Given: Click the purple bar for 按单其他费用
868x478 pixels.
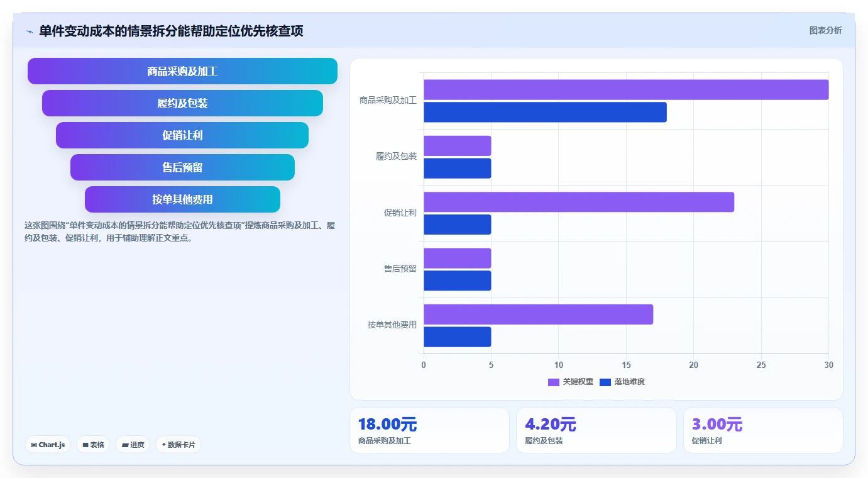Looking at the screenshot, I should click(538, 314).
